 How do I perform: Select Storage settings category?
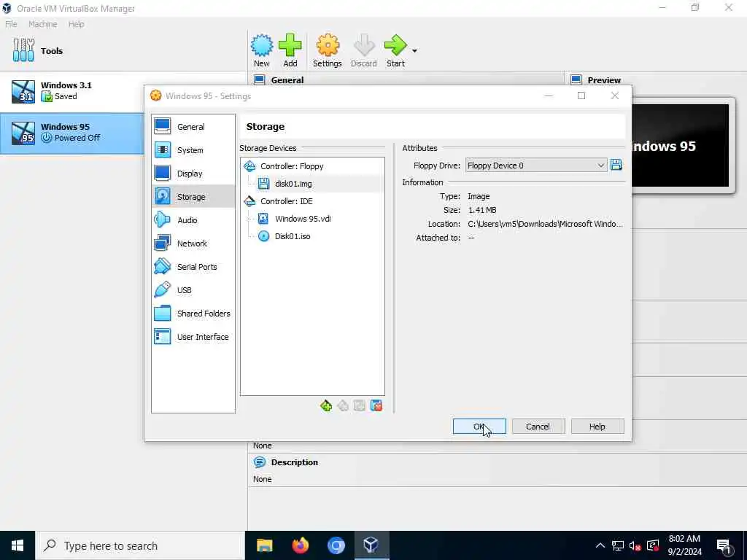(193, 197)
